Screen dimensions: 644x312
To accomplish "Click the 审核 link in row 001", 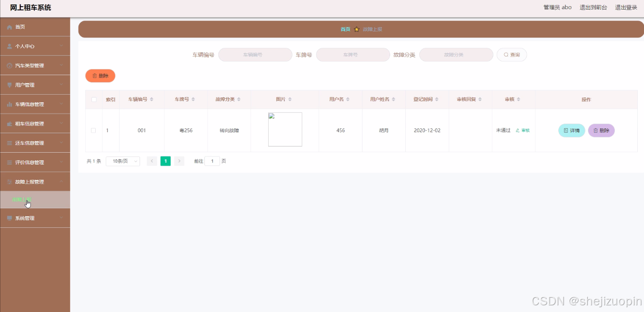I will 523,130.
